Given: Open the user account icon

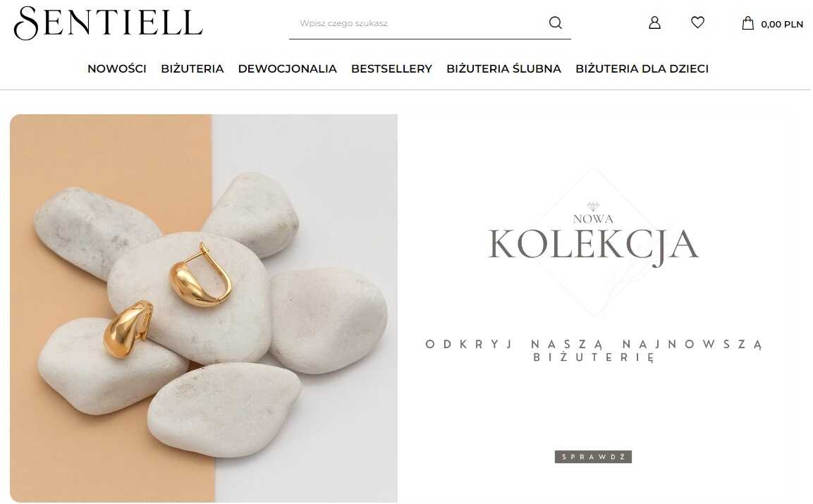Looking at the screenshot, I should [654, 23].
